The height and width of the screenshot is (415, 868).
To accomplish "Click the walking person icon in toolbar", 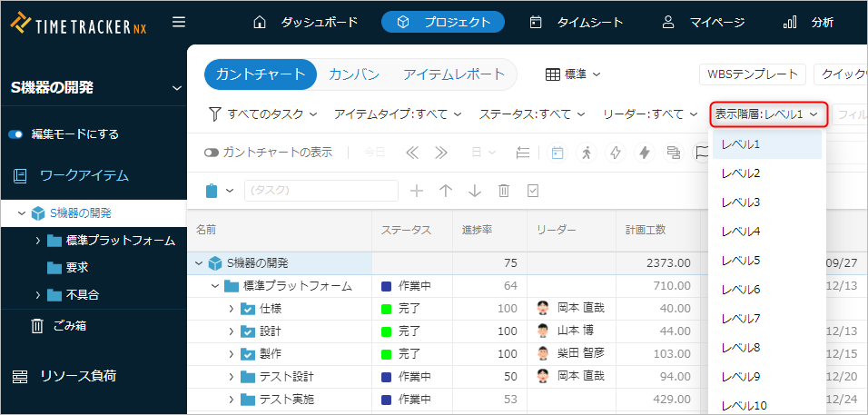I will (586, 153).
